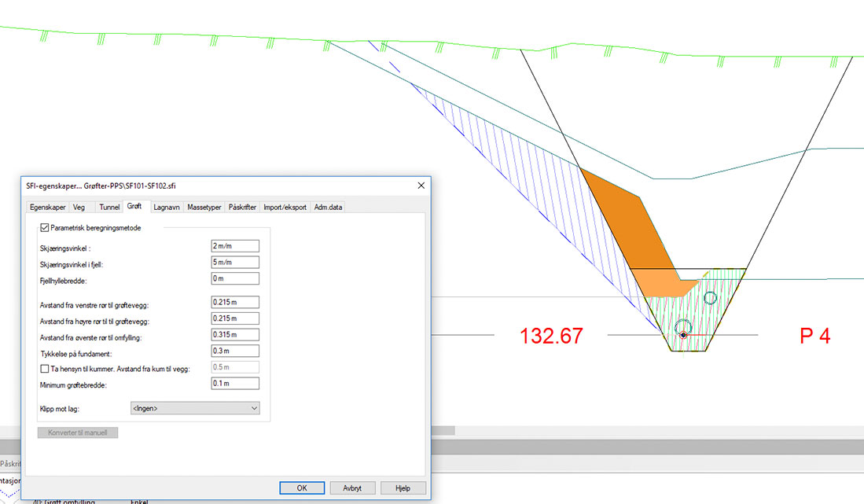This screenshot has width=864, height=504.
Task: Open the Egenskaper tab
Action: tap(47, 208)
